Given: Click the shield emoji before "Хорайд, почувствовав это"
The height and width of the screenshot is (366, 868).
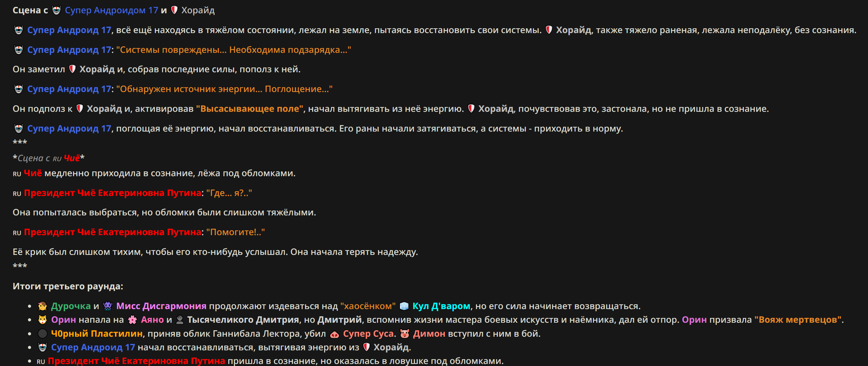Looking at the screenshot, I should point(471,109).
